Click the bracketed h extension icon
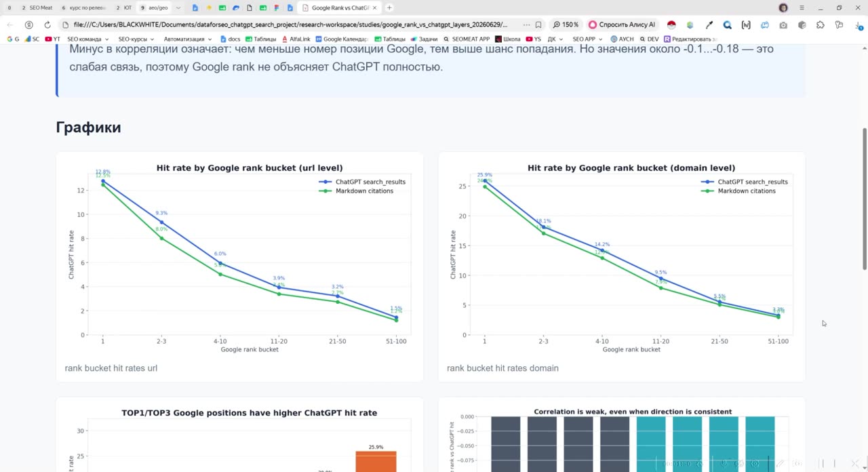Viewport: 868px width, 472px height. (x=746, y=25)
